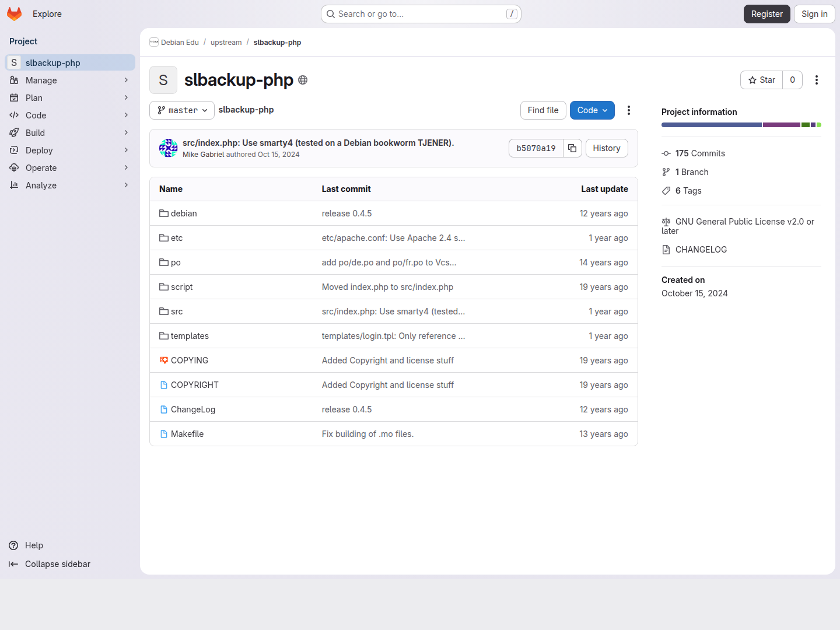Star the slbackup-php project

pyautogui.click(x=762, y=80)
